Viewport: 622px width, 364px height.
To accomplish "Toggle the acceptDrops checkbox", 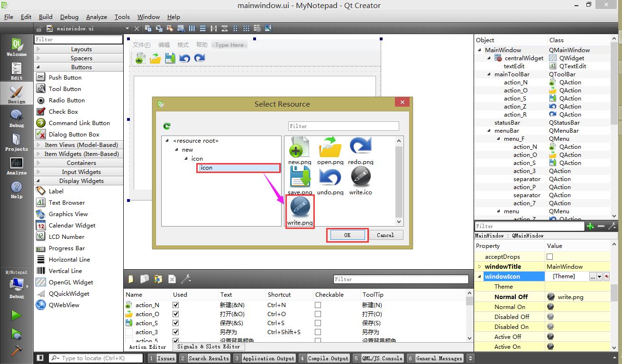I will click(549, 257).
